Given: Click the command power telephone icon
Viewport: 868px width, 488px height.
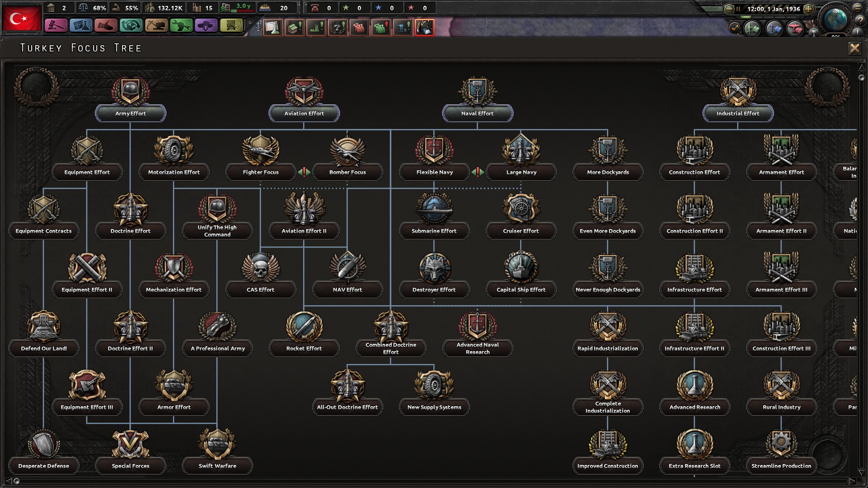Looking at the screenshot, I should click(315, 8).
